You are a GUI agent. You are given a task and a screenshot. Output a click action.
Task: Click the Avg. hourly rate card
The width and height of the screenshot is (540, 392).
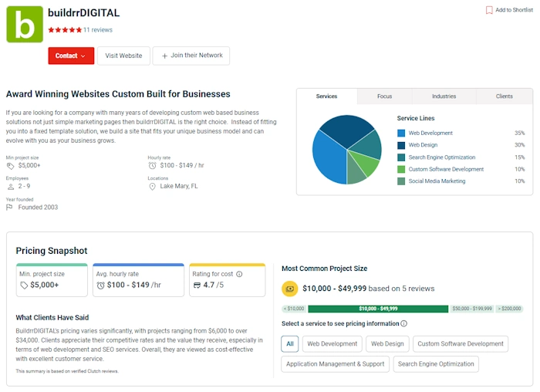point(138,280)
